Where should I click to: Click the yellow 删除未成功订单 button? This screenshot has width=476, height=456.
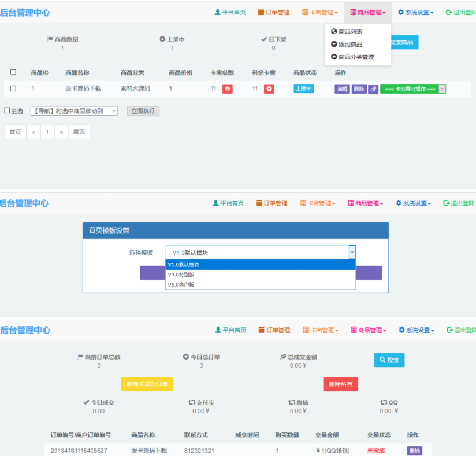tap(147, 384)
